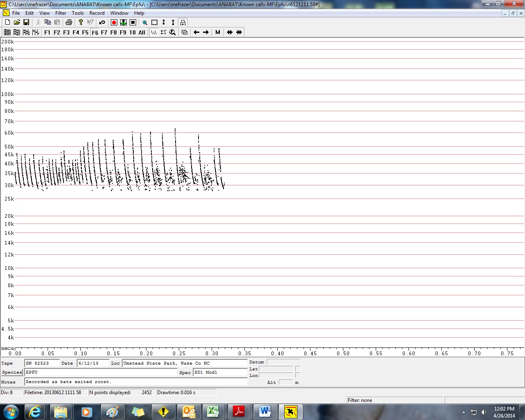Click the 'Filter: none' status text
Viewport: 525px width, 420px height.
(x=360, y=400)
